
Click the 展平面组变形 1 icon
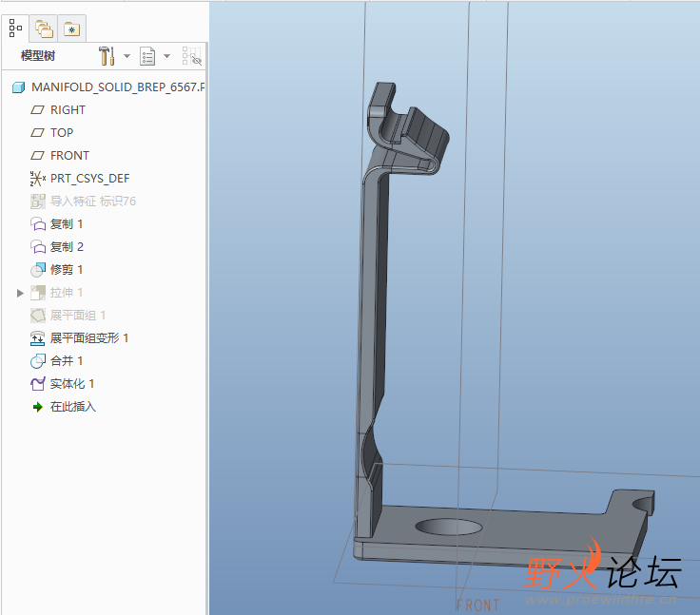pyautogui.click(x=37, y=338)
